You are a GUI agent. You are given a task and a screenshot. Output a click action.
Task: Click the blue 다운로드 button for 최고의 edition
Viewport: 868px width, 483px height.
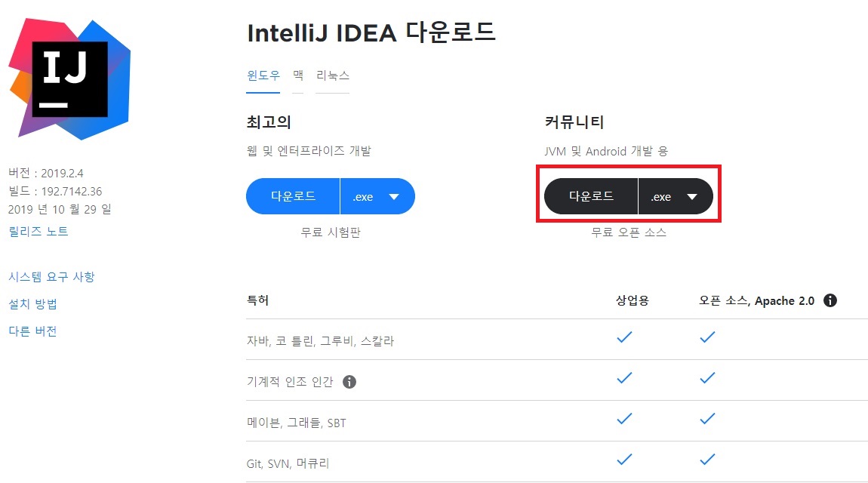tap(293, 195)
